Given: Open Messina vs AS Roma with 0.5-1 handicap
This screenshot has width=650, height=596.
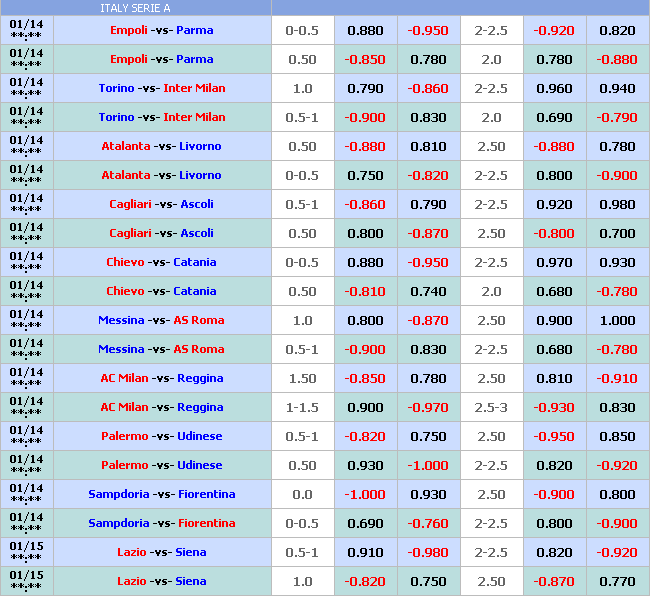Looking at the screenshot, I should pos(161,349).
